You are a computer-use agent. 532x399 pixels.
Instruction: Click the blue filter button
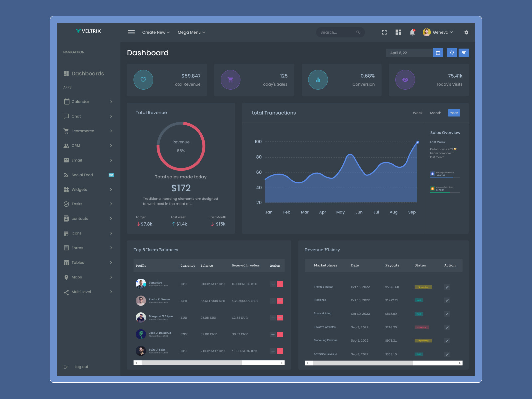[x=464, y=53]
